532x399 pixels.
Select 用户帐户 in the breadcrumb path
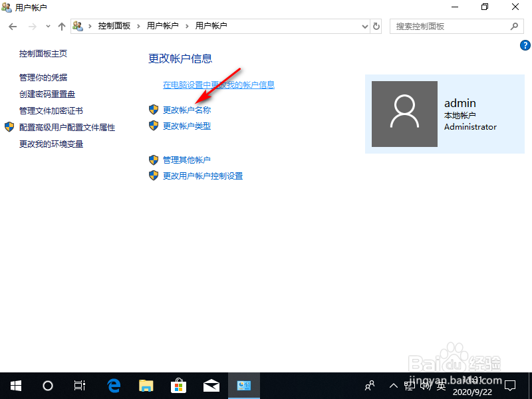[164, 27]
